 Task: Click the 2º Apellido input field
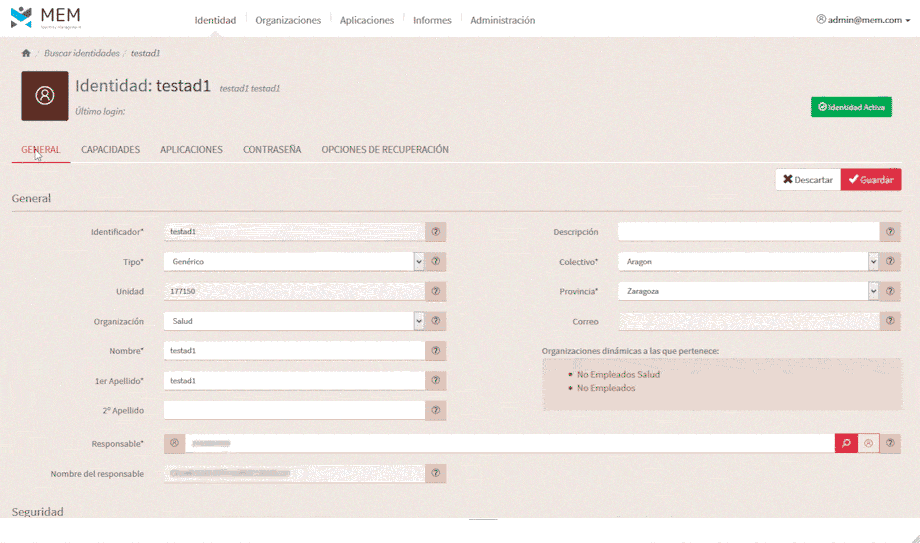pos(295,410)
